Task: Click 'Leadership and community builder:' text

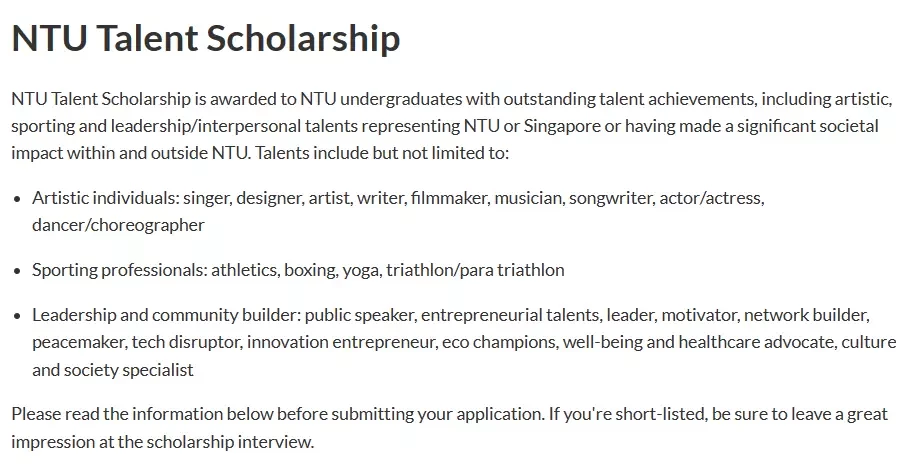Action: click(166, 315)
